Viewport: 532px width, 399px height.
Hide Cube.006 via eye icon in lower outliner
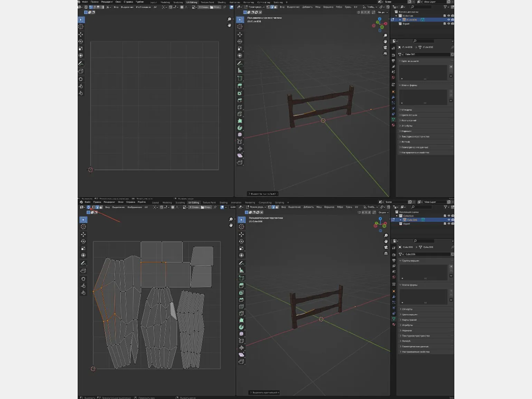tap(449, 220)
